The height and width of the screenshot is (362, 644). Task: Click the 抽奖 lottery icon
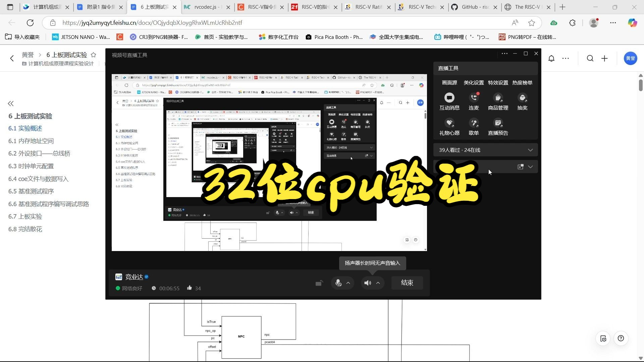[x=522, y=98]
